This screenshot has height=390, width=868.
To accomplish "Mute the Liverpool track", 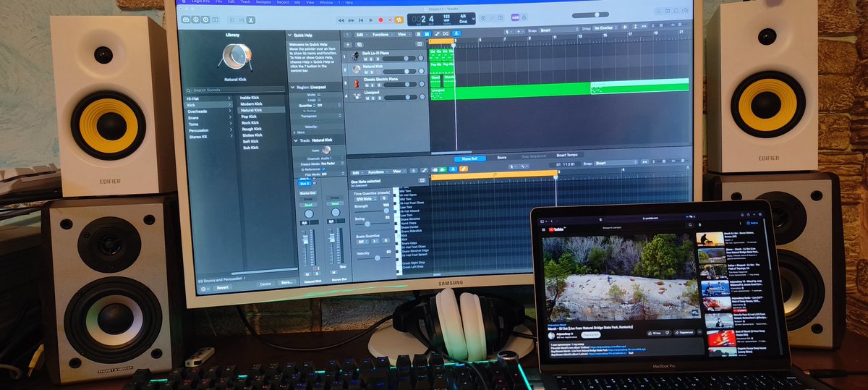I will (x=367, y=98).
